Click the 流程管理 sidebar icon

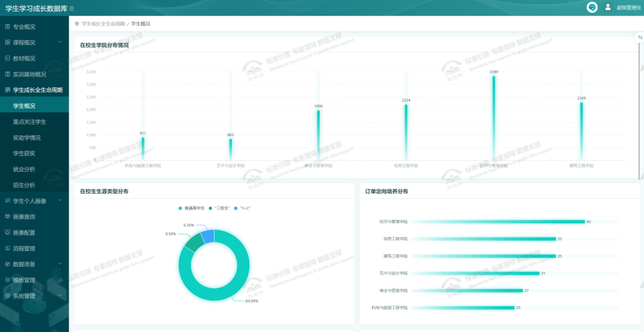pyautogui.click(x=8, y=248)
